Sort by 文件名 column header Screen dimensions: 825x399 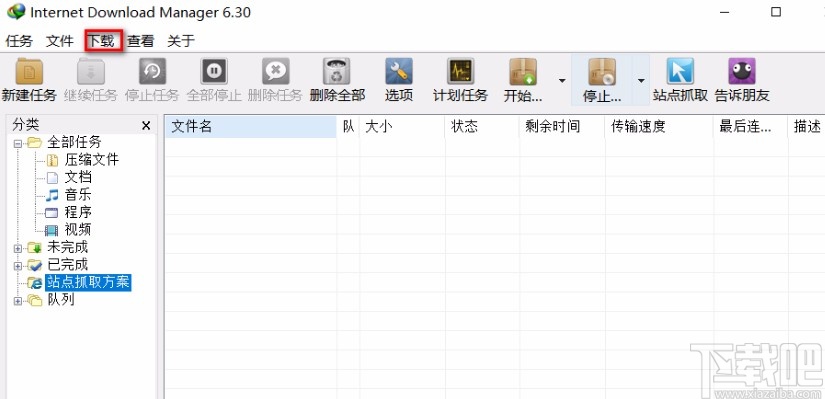(x=250, y=126)
